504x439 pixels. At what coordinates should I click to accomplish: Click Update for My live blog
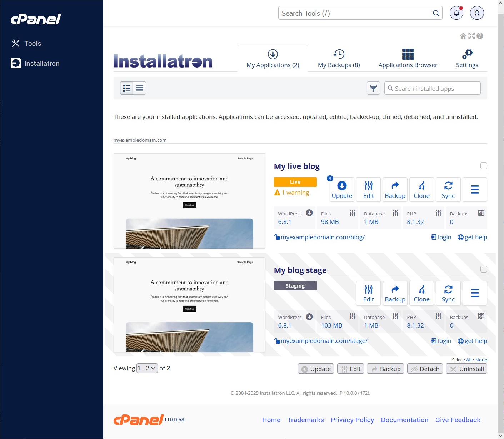click(342, 190)
